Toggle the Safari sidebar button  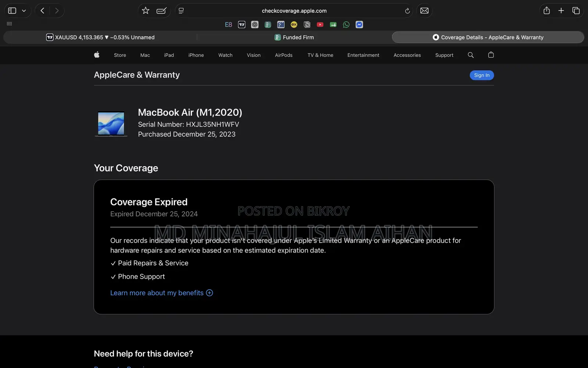12,11
